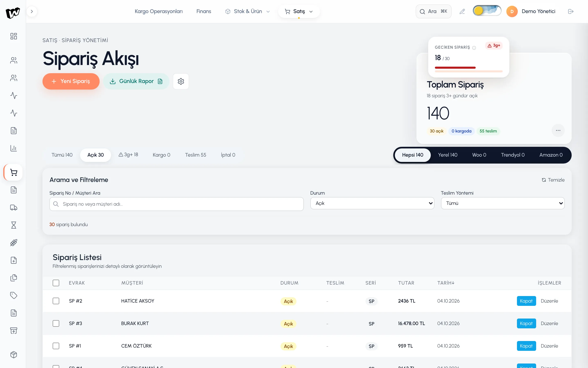Switch to the Tümü 140 tab

(x=62, y=155)
